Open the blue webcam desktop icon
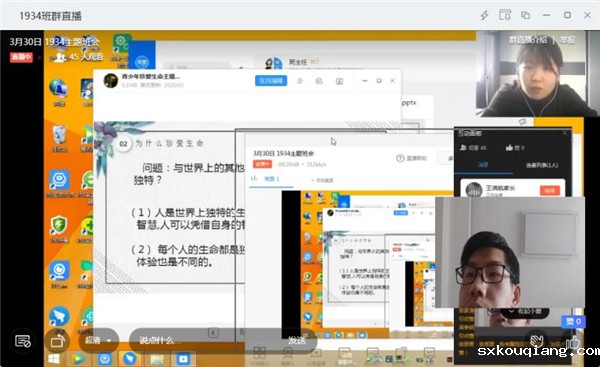Image resolution: width=600 pixels, height=367 pixels. (x=59, y=274)
